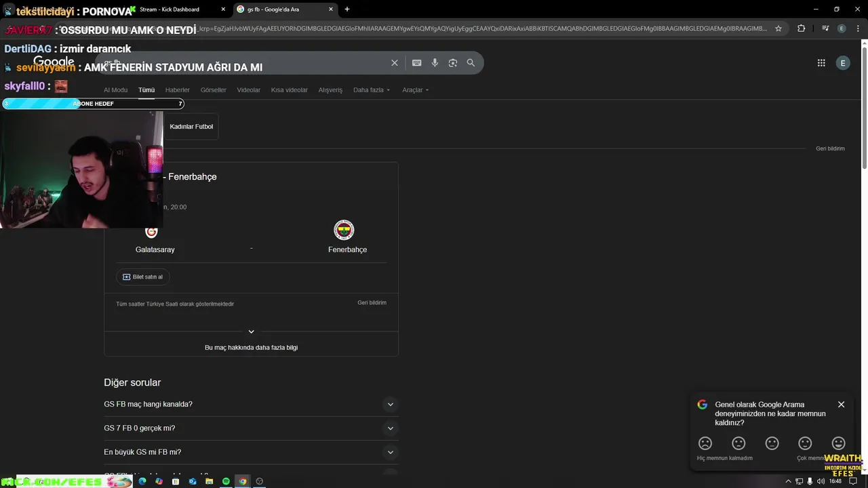Open Chrome extensions puzzle icon
The height and width of the screenshot is (488, 868).
(x=802, y=28)
